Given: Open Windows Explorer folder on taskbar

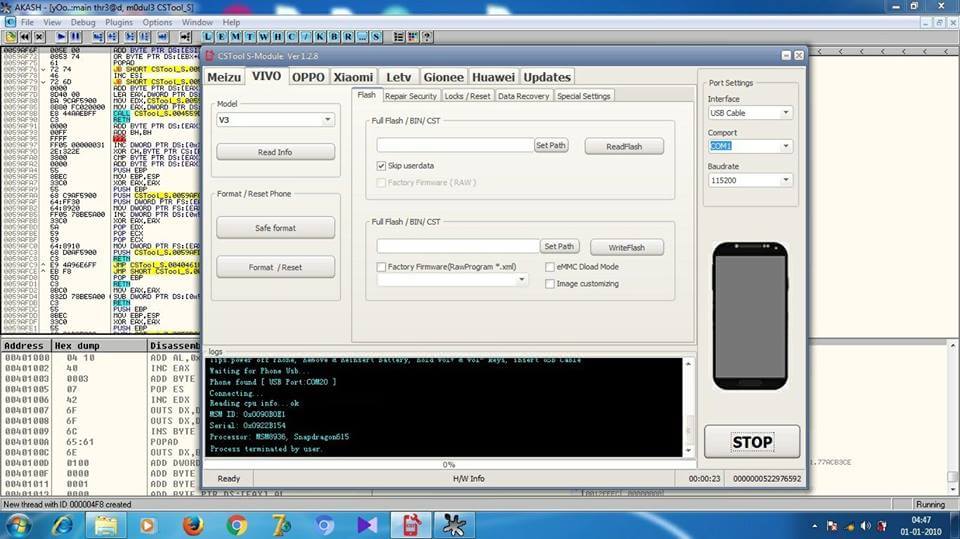Looking at the screenshot, I should click(x=105, y=525).
